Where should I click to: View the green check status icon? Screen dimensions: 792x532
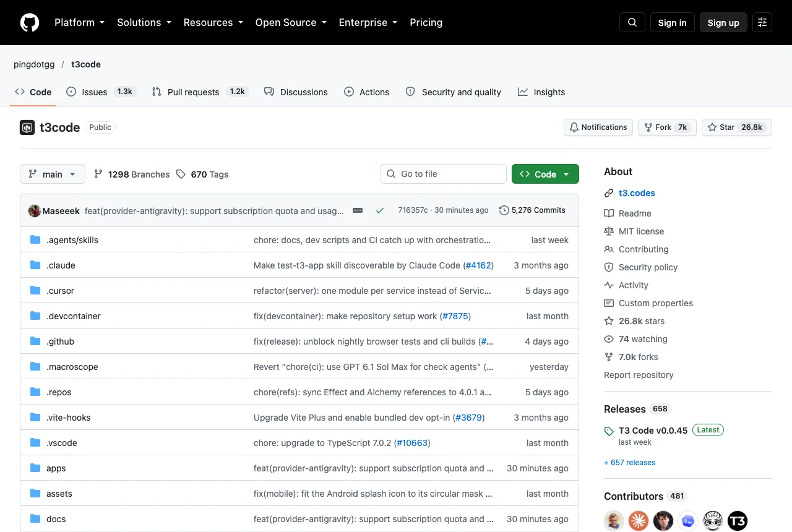point(380,210)
